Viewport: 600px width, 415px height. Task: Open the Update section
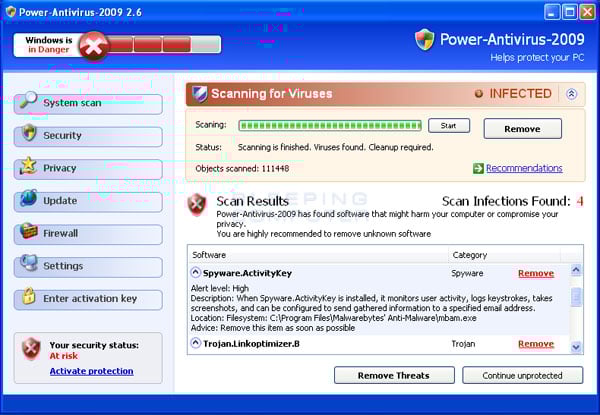(x=88, y=201)
